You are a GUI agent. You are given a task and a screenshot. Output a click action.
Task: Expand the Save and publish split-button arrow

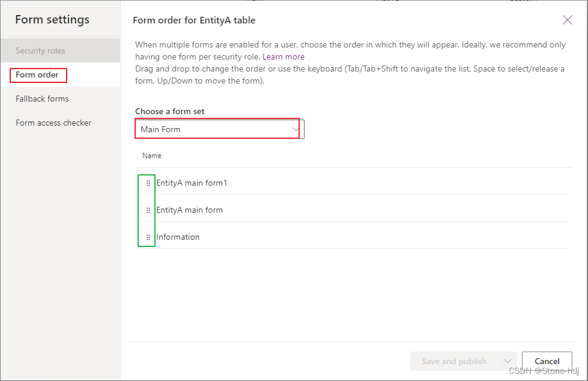508,361
